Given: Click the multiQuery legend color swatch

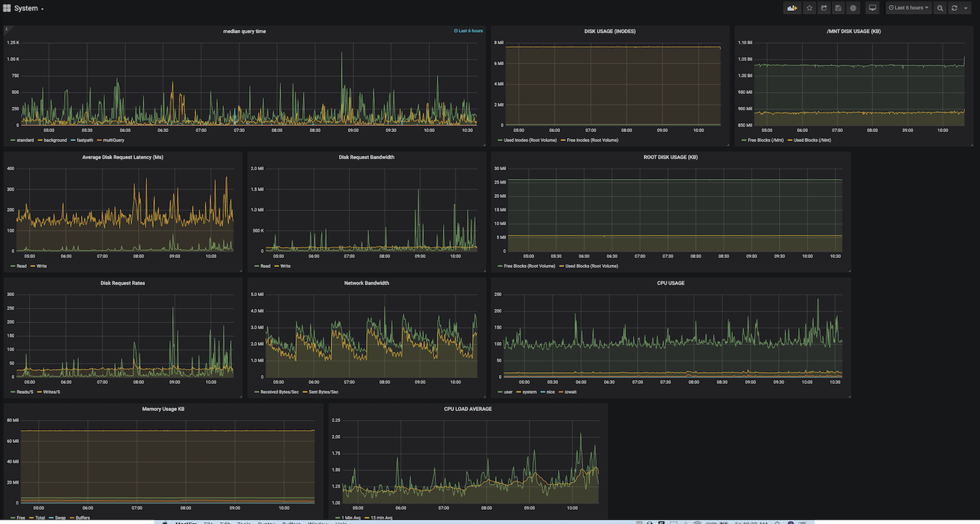Looking at the screenshot, I should point(99,140).
